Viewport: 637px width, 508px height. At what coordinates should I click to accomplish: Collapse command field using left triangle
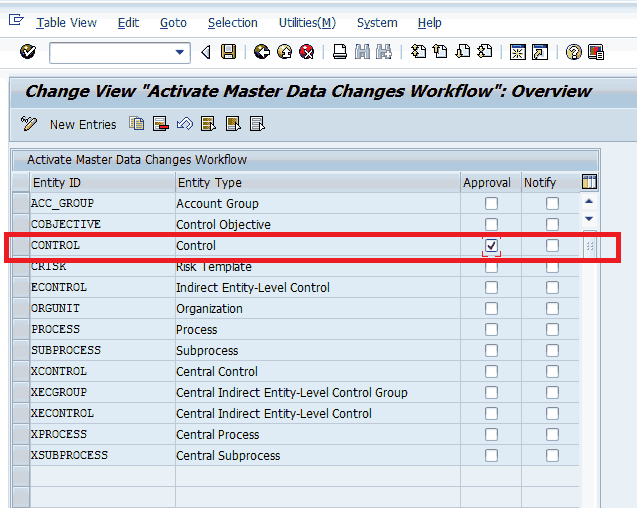click(206, 52)
